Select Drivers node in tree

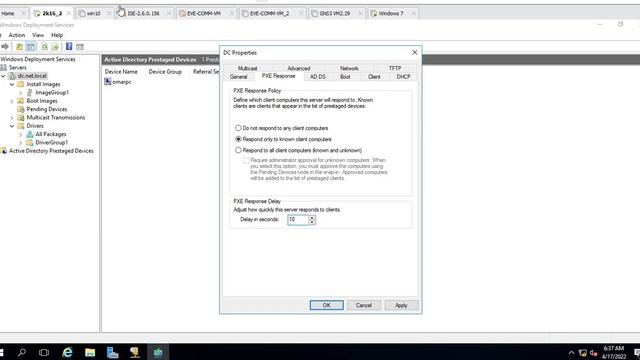(x=35, y=126)
